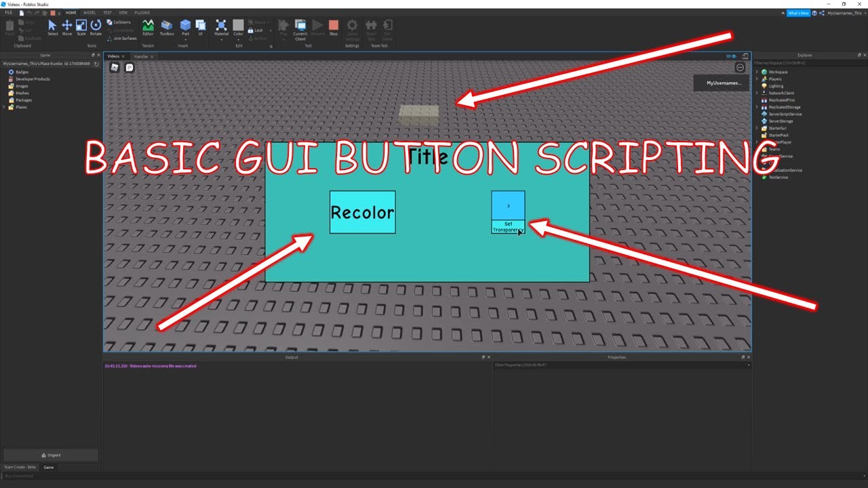Image resolution: width=868 pixels, height=488 pixels.
Task: Insert a new Part
Action: click(x=185, y=27)
